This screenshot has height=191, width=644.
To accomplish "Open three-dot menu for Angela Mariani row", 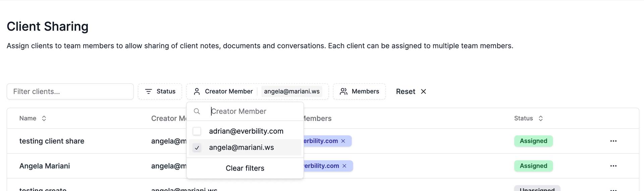I will pyautogui.click(x=613, y=166).
